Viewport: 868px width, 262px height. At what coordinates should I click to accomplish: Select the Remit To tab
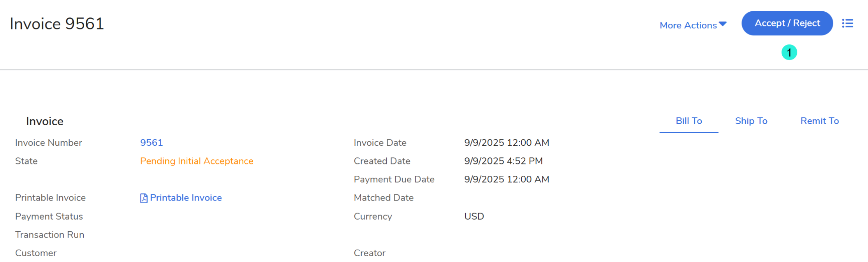pyautogui.click(x=819, y=121)
